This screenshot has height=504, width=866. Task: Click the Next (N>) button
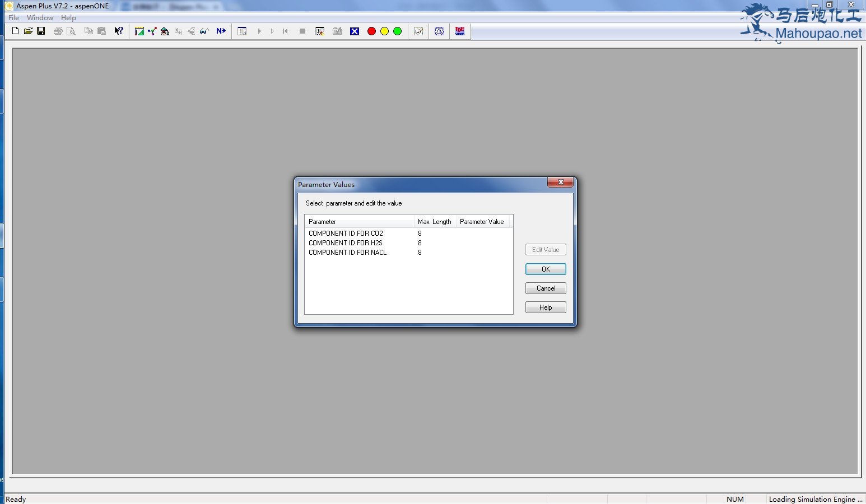[x=221, y=31]
